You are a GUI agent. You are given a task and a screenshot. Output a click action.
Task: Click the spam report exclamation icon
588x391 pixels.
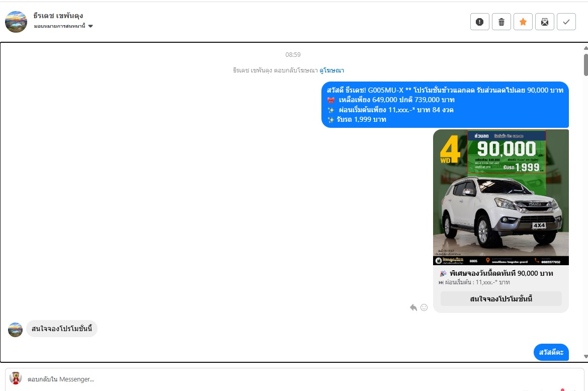pyautogui.click(x=480, y=22)
